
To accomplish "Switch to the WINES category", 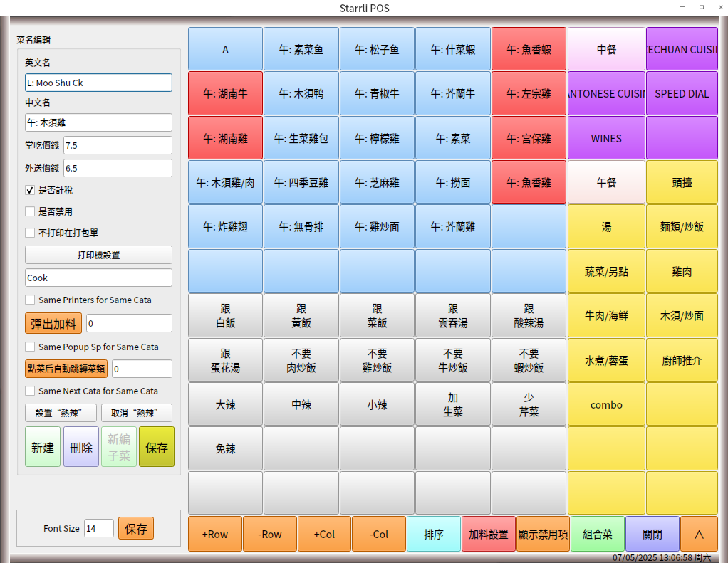I will pos(606,138).
